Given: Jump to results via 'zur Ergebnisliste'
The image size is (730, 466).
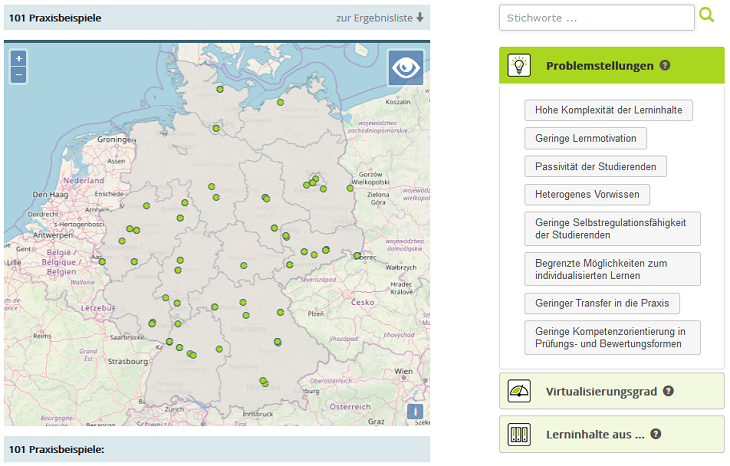Looking at the screenshot, I should [380, 18].
